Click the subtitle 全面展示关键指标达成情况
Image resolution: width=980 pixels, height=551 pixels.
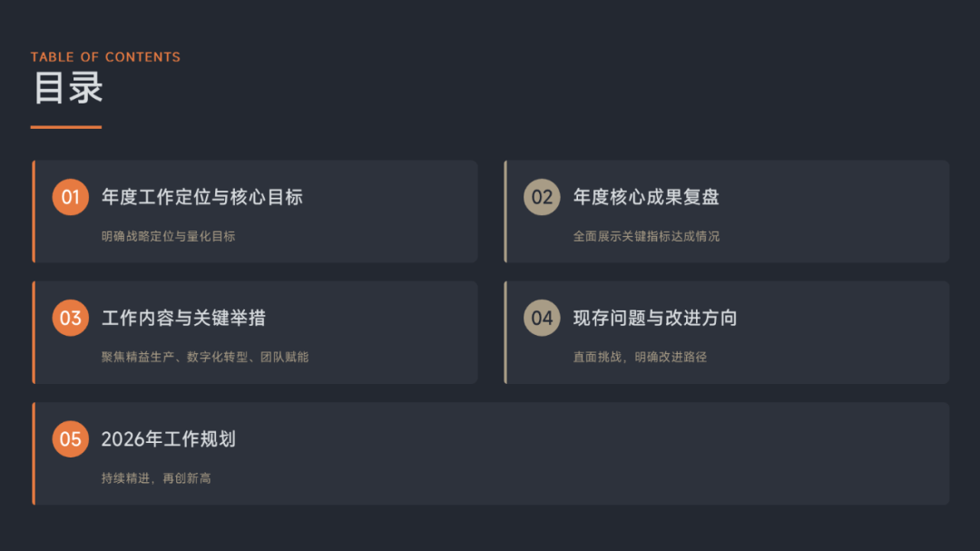click(646, 236)
